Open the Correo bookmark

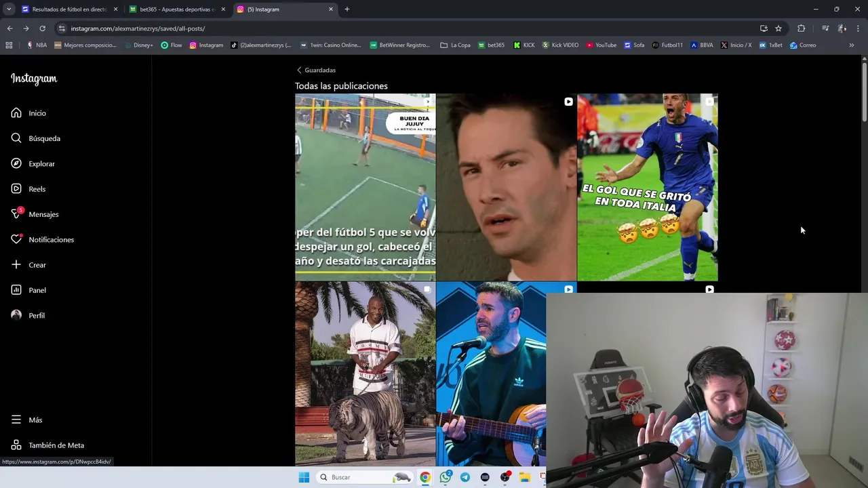point(803,45)
